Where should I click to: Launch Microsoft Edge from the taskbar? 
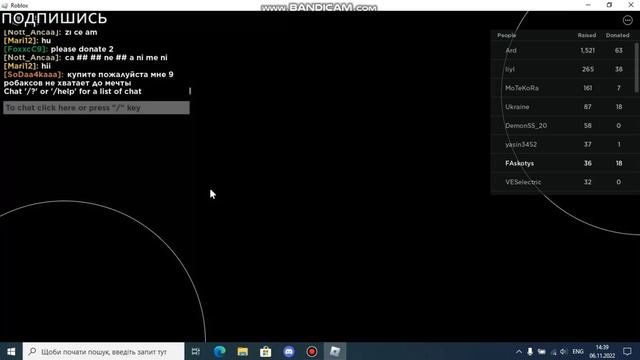[220, 351]
